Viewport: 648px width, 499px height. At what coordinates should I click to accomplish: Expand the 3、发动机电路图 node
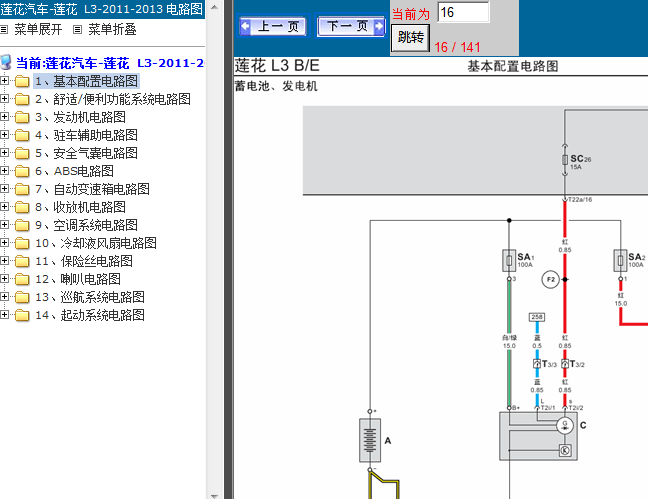coord(4,117)
